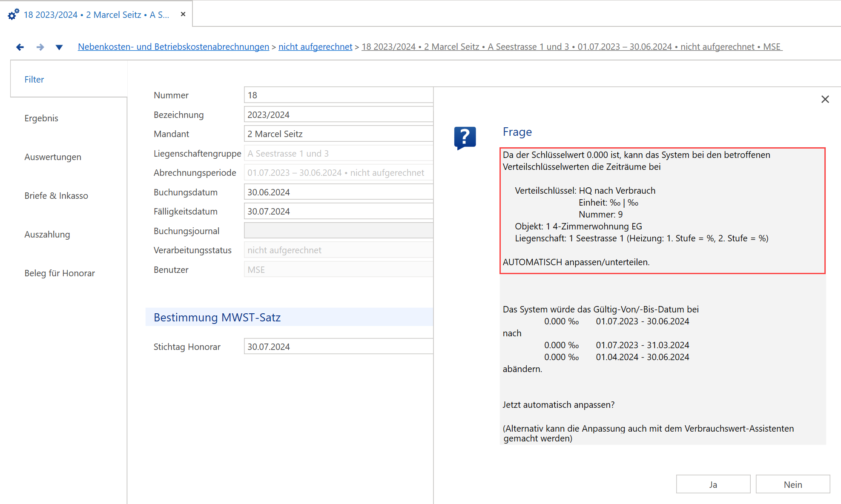Open the Auswertungen section
The height and width of the screenshot is (504, 841).
53,157
